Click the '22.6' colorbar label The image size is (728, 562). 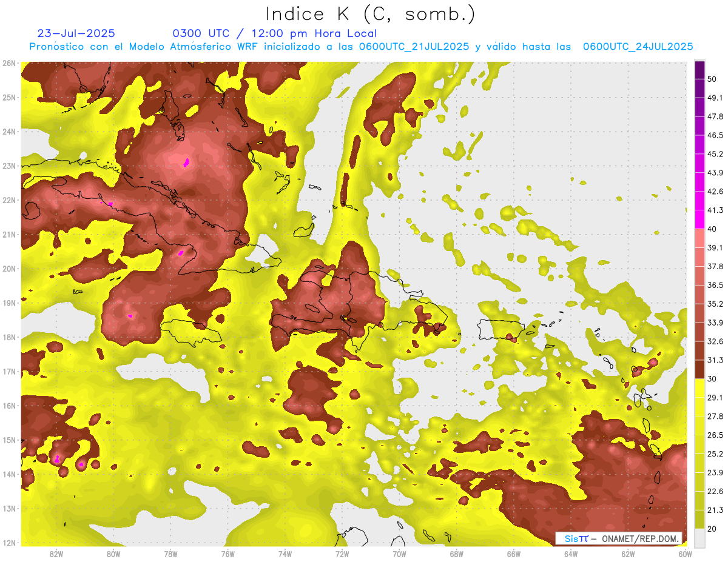pos(715,491)
